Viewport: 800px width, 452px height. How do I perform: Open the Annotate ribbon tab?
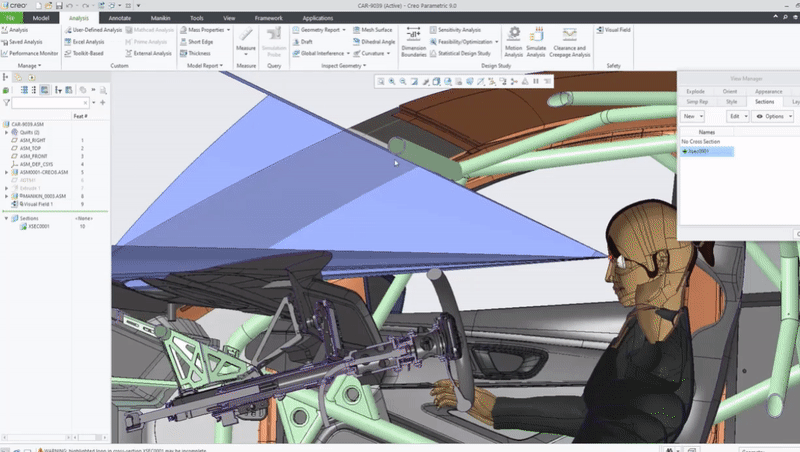[x=120, y=18]
